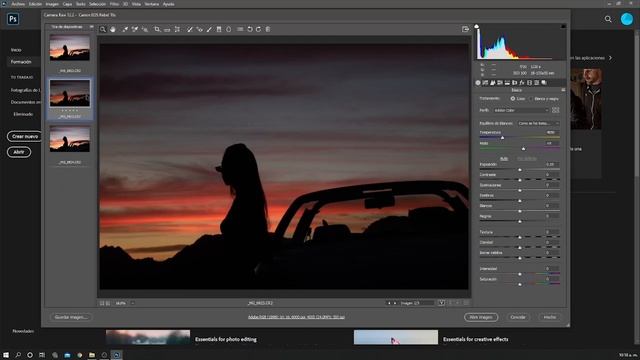
Task: Open the Equilibrio de blancos dropdown
Action: click(x=538, y=123)
